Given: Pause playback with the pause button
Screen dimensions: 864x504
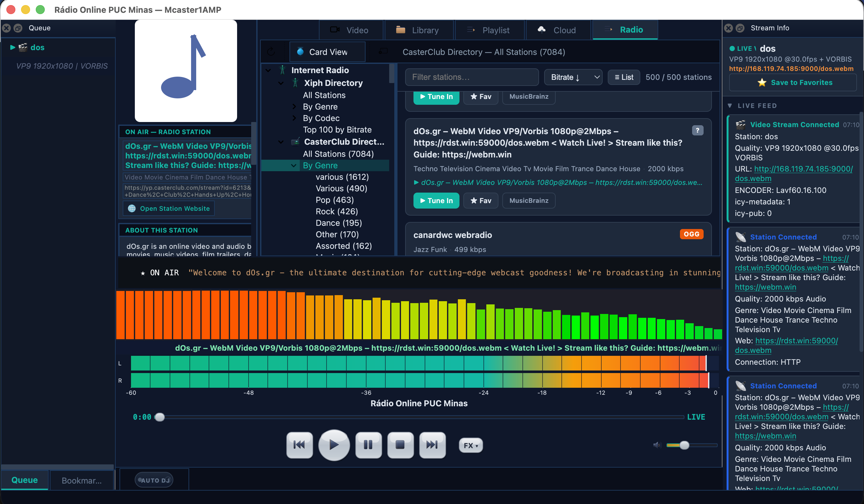Looking at the screenshot, I should (x=368, y=445).
